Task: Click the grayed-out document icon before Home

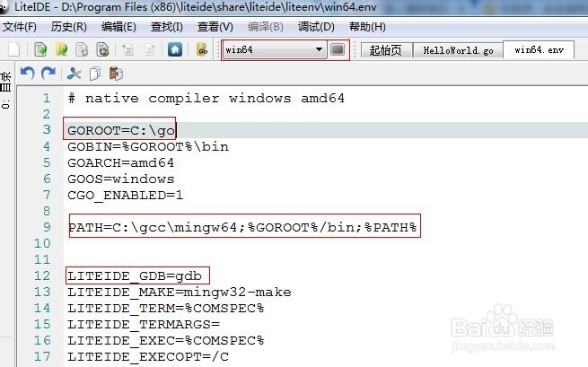Action: pyautogui.click(x=150, y=49)
